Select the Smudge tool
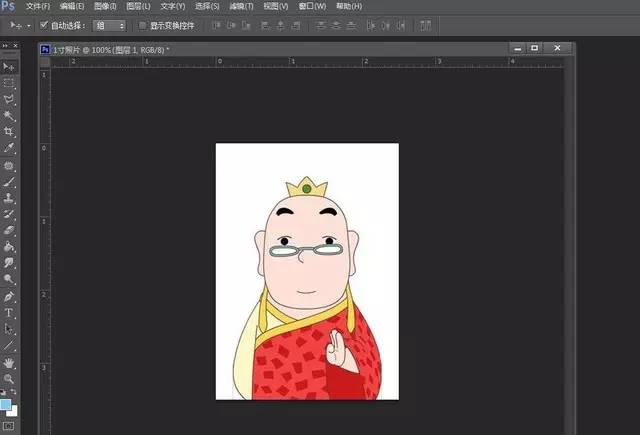 pos(9,262)
